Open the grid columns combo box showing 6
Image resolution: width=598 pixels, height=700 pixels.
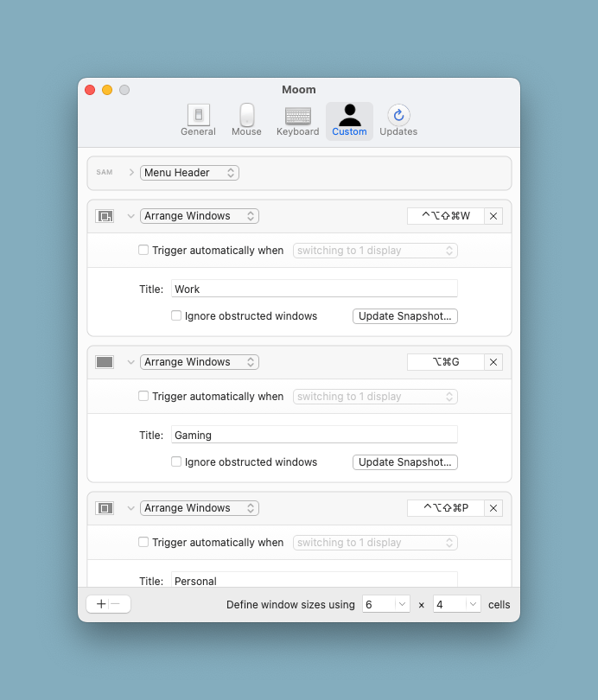[386, 604]
